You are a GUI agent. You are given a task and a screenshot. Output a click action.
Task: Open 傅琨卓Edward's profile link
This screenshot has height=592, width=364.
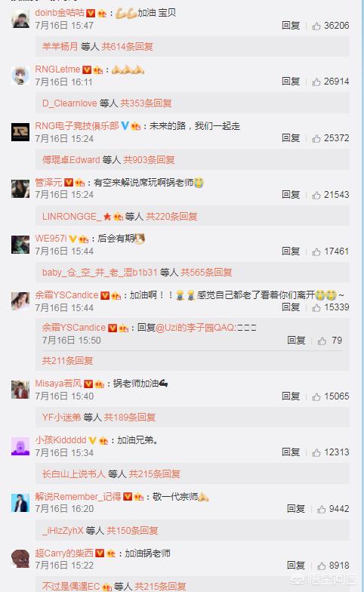coord(71,160)
